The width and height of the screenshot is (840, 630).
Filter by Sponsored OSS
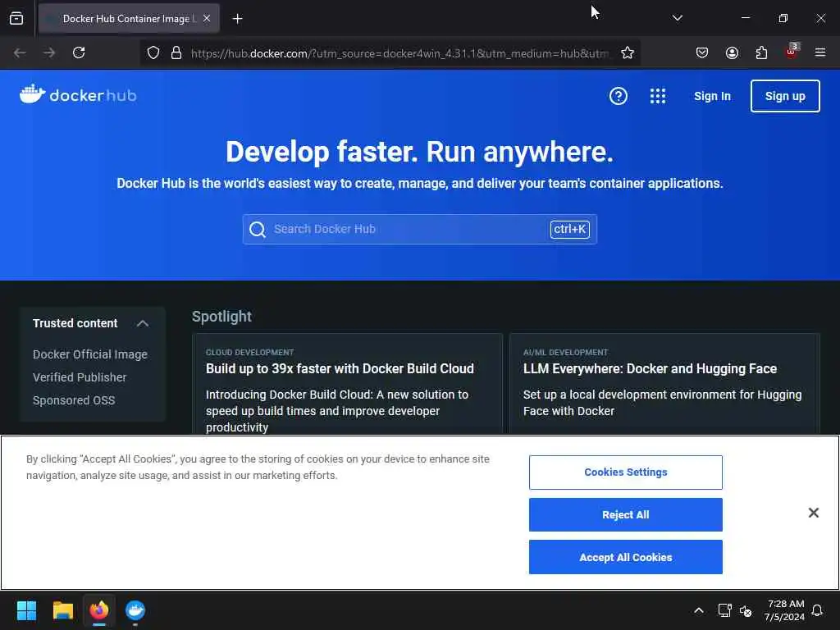tap(74, 400)
